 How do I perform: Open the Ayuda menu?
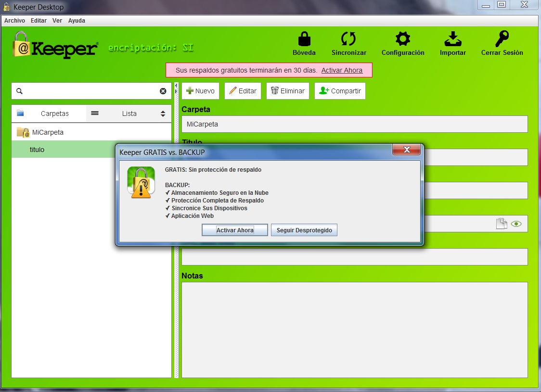tap(77, 20)
